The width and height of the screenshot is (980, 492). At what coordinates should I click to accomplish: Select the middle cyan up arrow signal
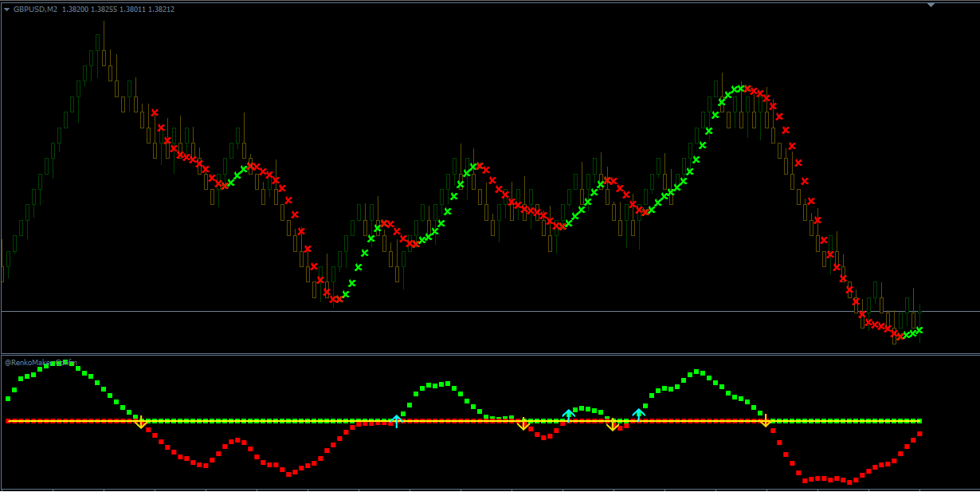568,415
